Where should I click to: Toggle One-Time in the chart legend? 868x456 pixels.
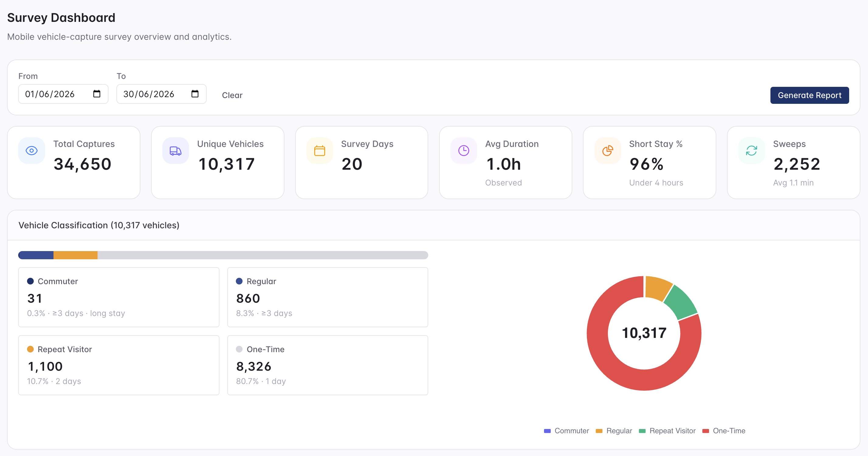pos(723,431)
